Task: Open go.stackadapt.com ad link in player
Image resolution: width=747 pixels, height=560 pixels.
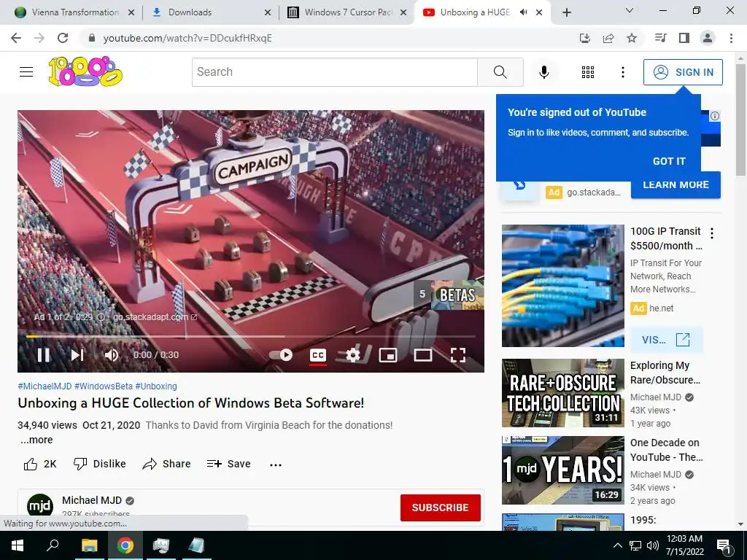Action: [x=155, y=317]
